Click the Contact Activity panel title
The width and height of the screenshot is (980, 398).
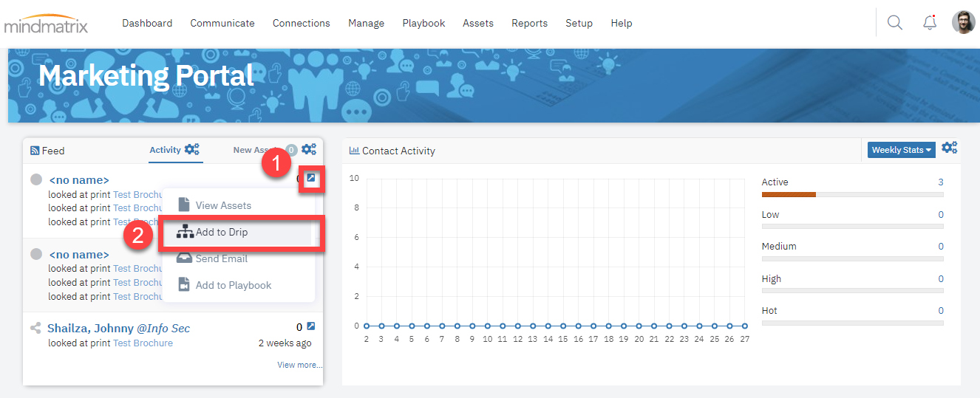click(x=398, y=151)
